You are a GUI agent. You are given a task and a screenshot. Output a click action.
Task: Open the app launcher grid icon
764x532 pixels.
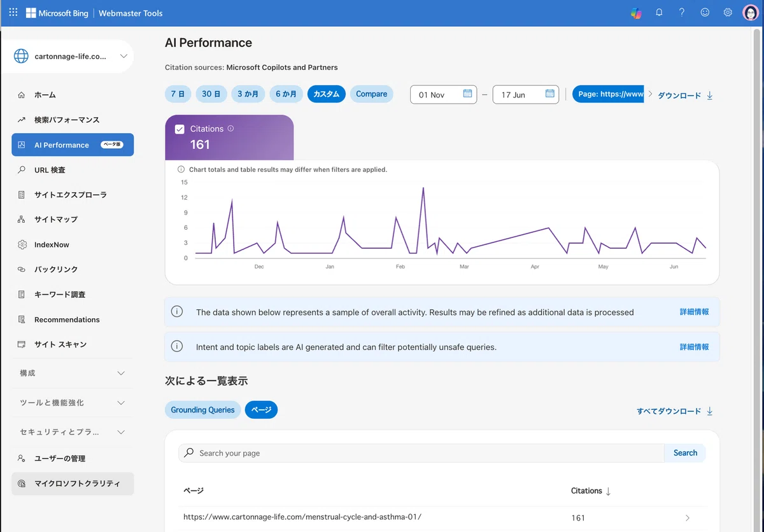13,13
